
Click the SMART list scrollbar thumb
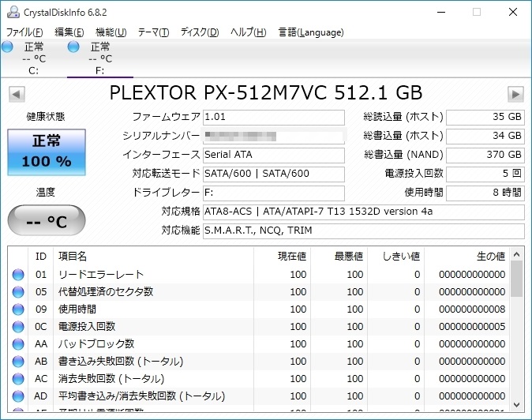coord(516,279)
